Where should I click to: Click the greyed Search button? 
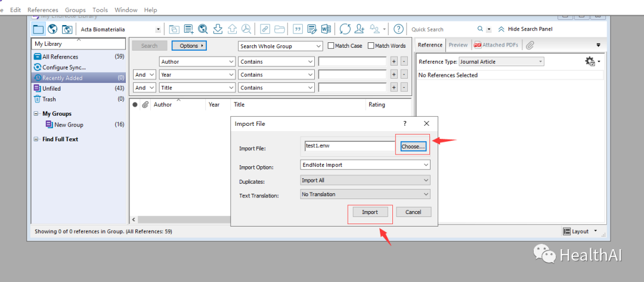coord(149,46)
